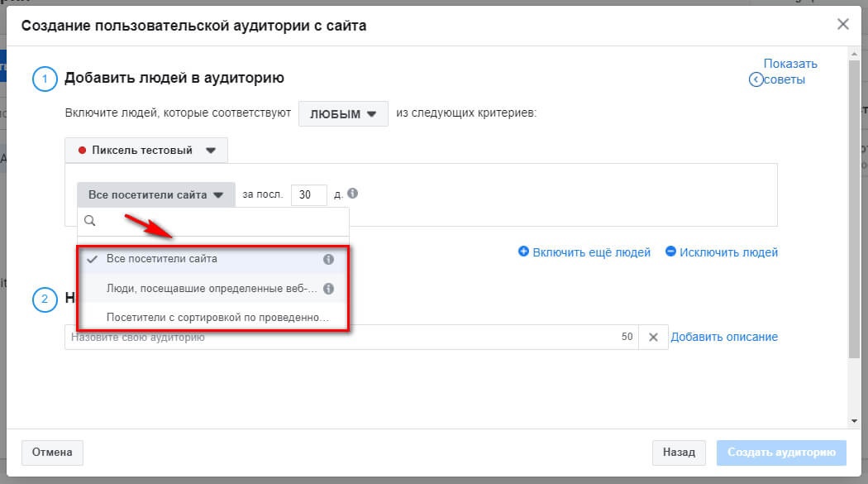This screenshot has height=484, width=868.
Task: Click the dialog vertical scrollbar
Action: coord(854,207)
